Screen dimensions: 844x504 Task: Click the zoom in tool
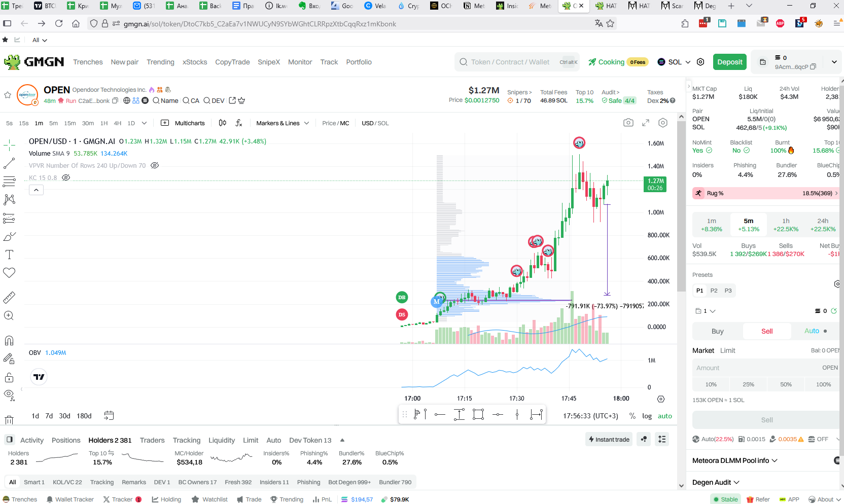click(x=9, y=315)
